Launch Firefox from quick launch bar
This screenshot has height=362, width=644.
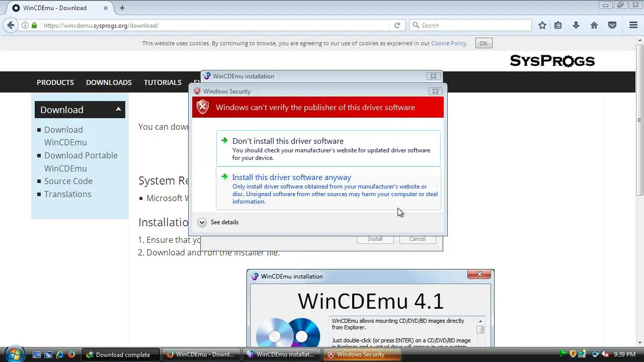coord(71,354)
